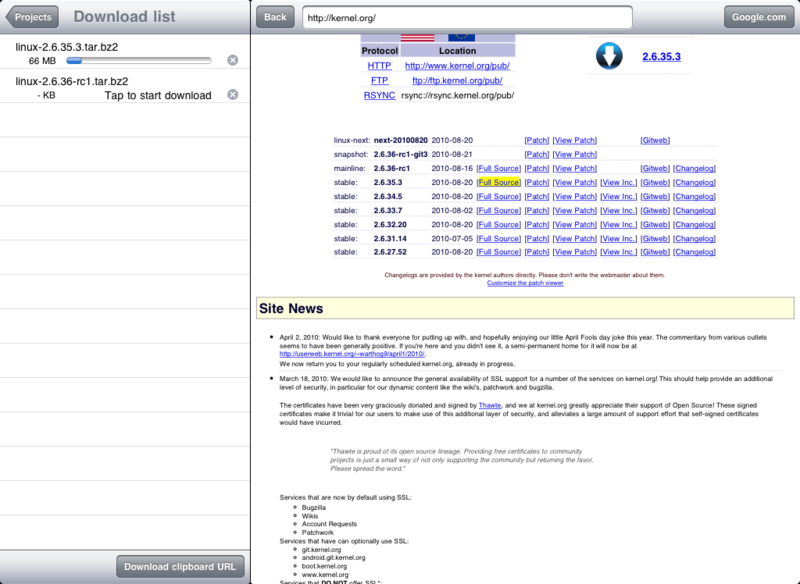Open View Patch for stable 2.6.34.5
The width and height of the screenshot is (800, 584).
pos(574,196)
